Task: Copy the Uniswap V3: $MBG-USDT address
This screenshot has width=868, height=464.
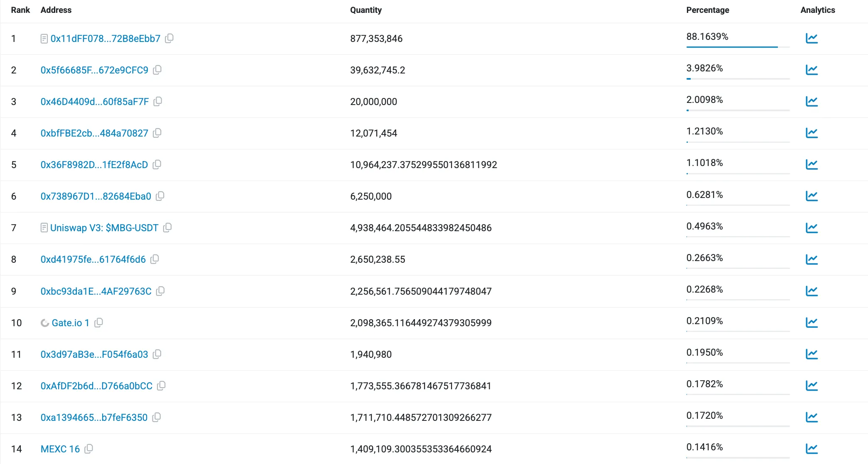Action: [x=167, y=228]
